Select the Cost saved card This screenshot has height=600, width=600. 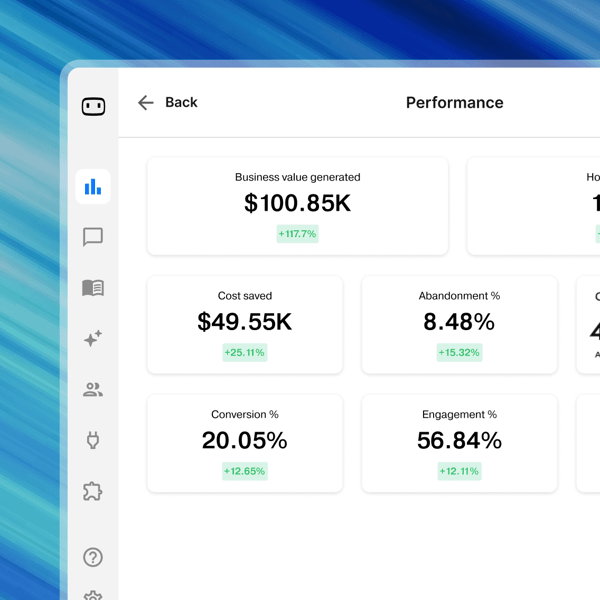[245, 324]
